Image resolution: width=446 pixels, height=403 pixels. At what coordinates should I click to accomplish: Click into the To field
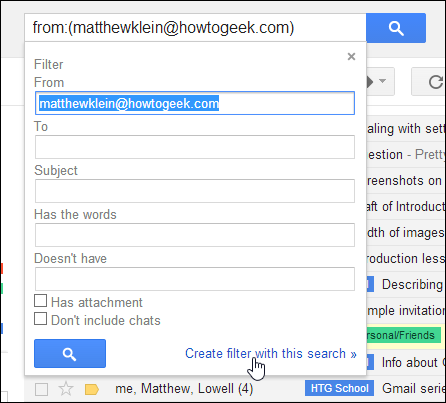point(195,147)
